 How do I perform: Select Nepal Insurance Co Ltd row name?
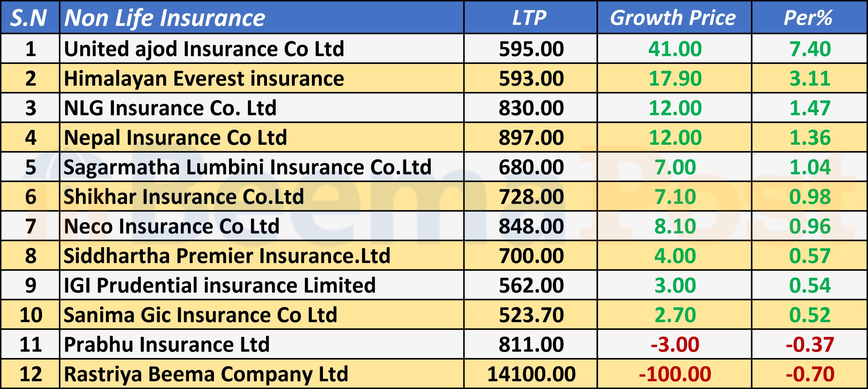click(x=176, y=137)
